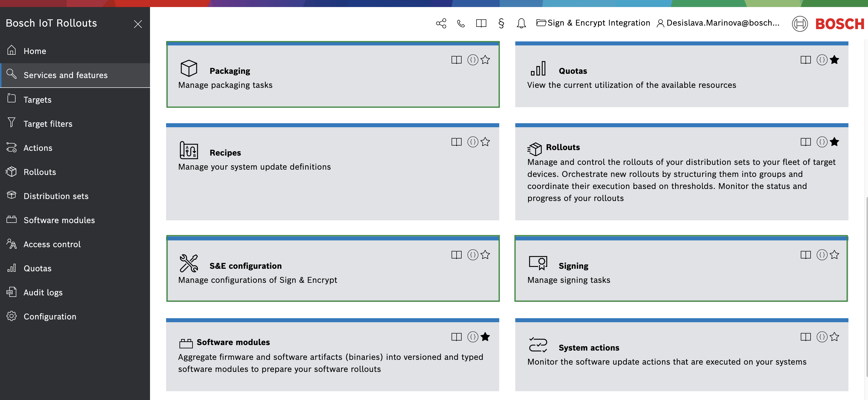Open documentation for System actions card
Screen dimensions: 868x400
click(x=806, y=337)
